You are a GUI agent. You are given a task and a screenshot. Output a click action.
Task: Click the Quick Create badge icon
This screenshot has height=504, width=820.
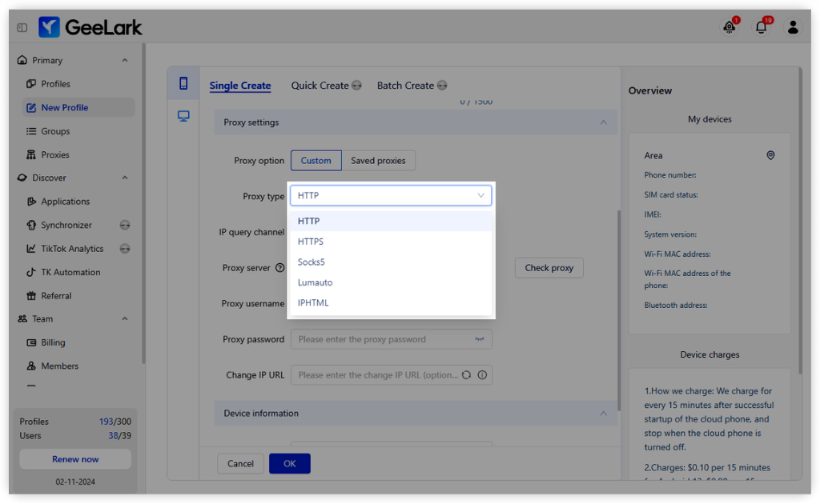(356, 86)
